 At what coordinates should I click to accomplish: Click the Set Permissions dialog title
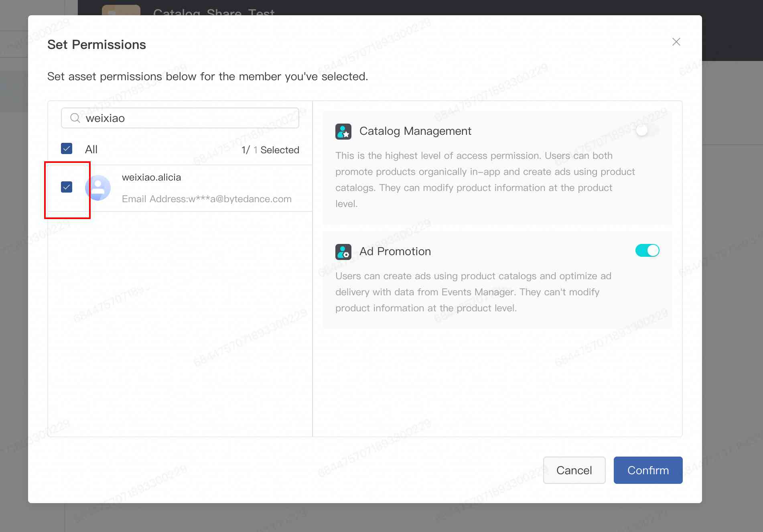[x=96, y=44]
